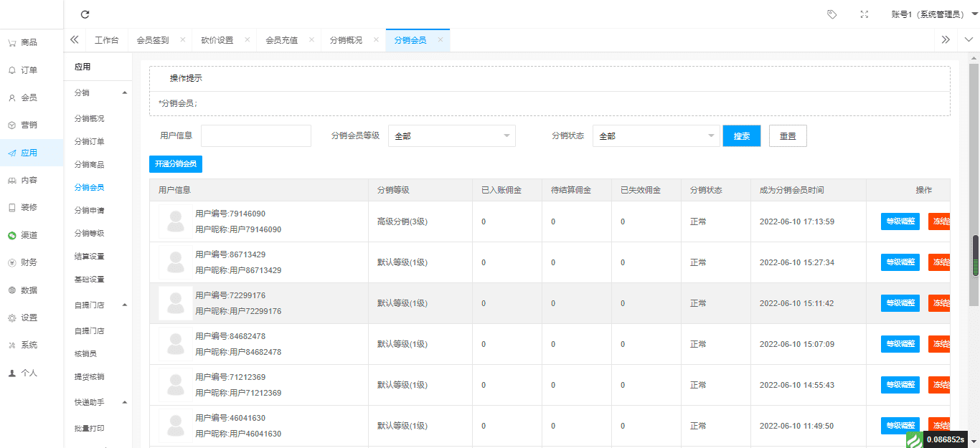The height and width of the screenshot is (448, 980).
Task: Click the 用户信息 input field
Action: pos(255,135)
